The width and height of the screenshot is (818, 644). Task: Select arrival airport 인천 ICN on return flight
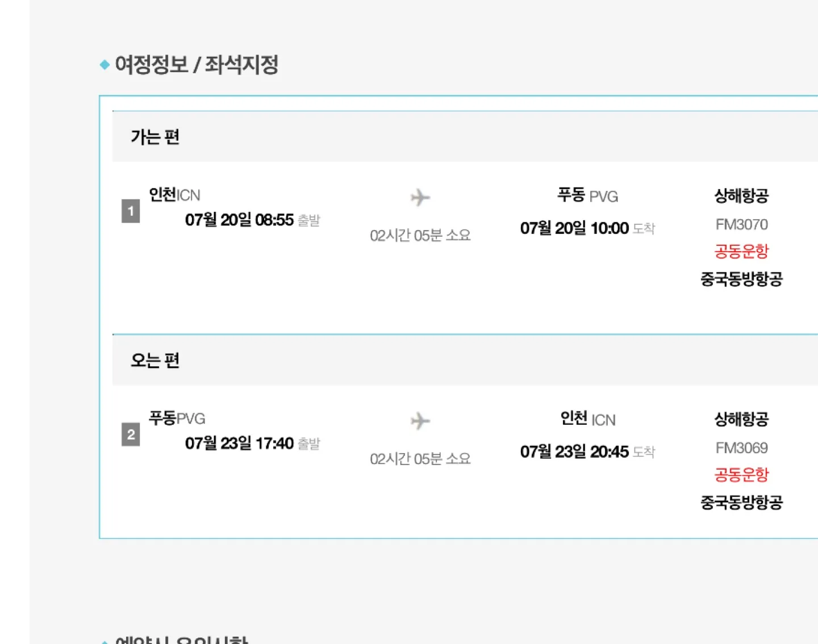point(587,419)
